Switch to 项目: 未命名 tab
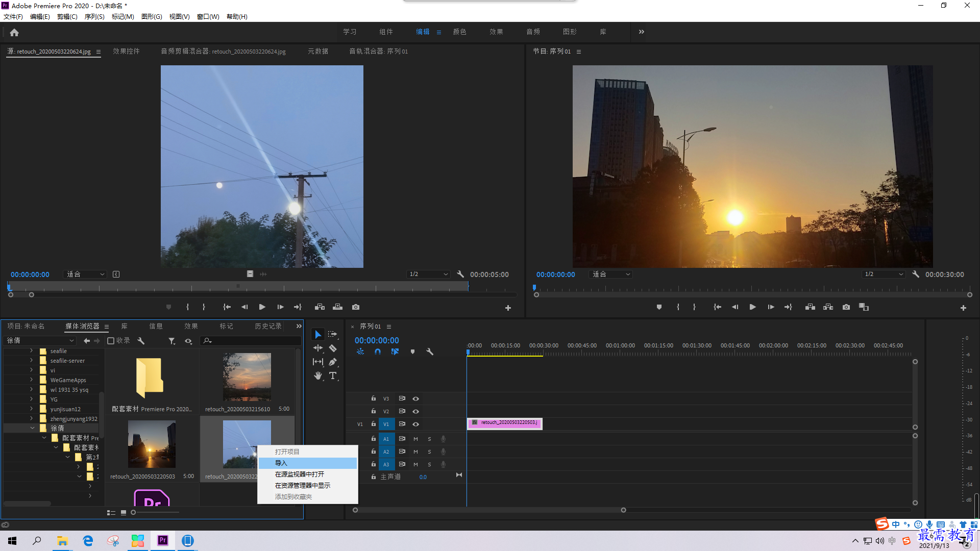The height and width of the screenshot is (551, 980). (26, 326)
